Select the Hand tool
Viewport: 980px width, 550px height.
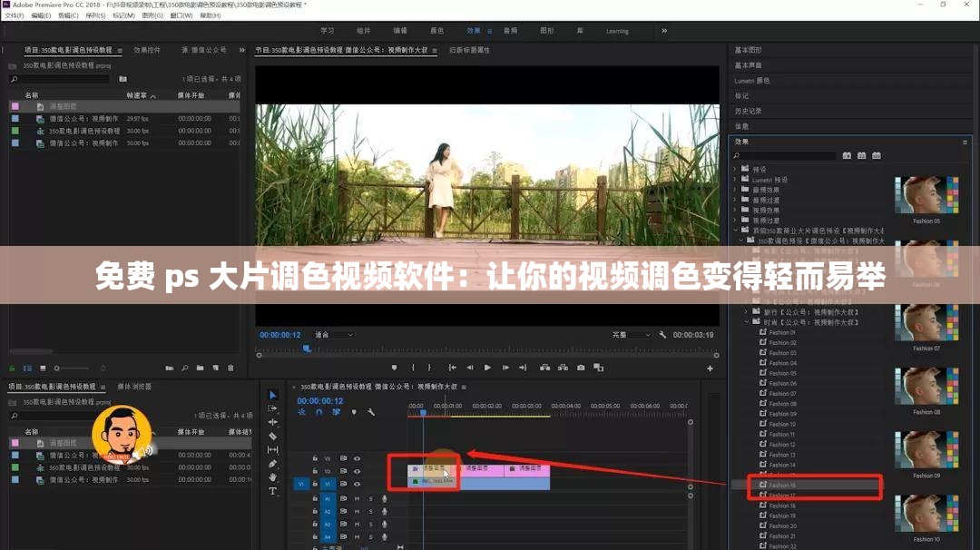coord(272,477)
